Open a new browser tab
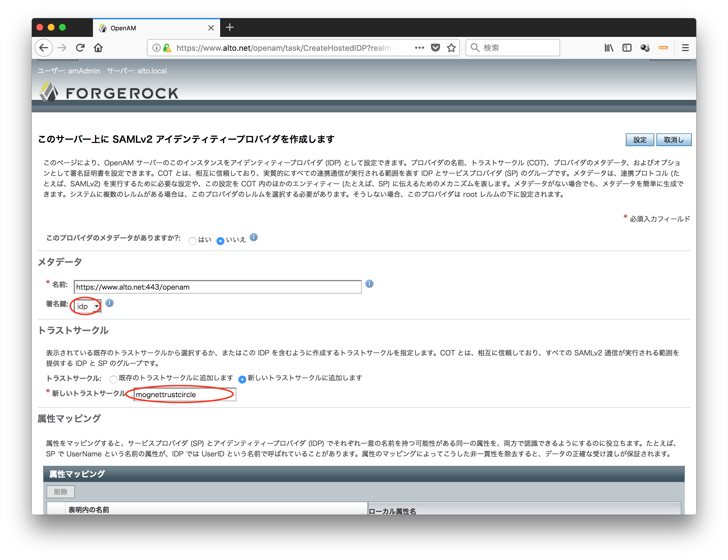Image resolution: width=728 pixels, height=560 pixels. [x=230, y=28]
